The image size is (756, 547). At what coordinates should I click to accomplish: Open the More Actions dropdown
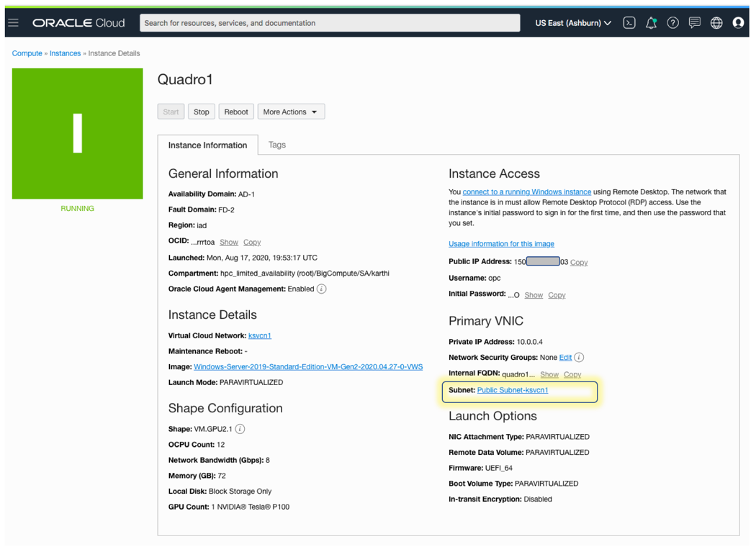[x=291, y=111]
